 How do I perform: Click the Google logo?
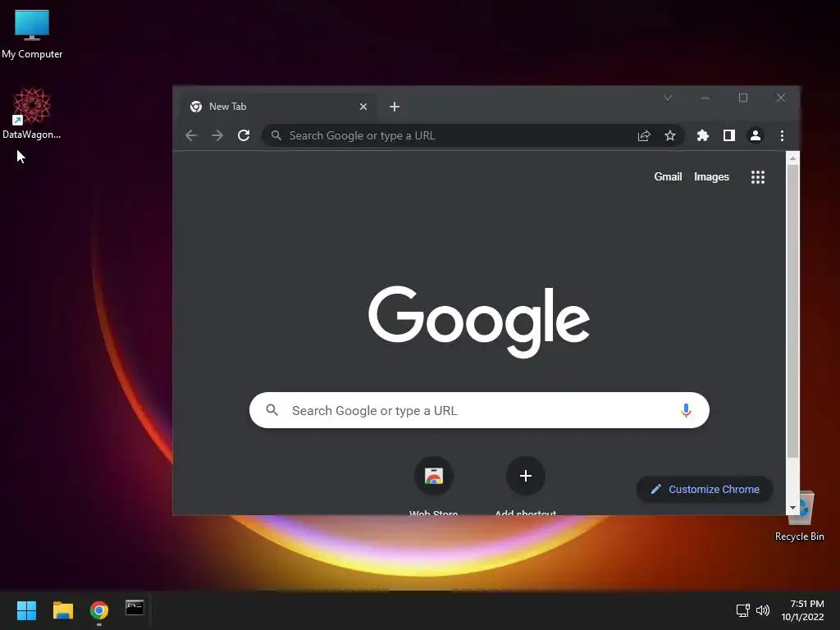[479, 321]
